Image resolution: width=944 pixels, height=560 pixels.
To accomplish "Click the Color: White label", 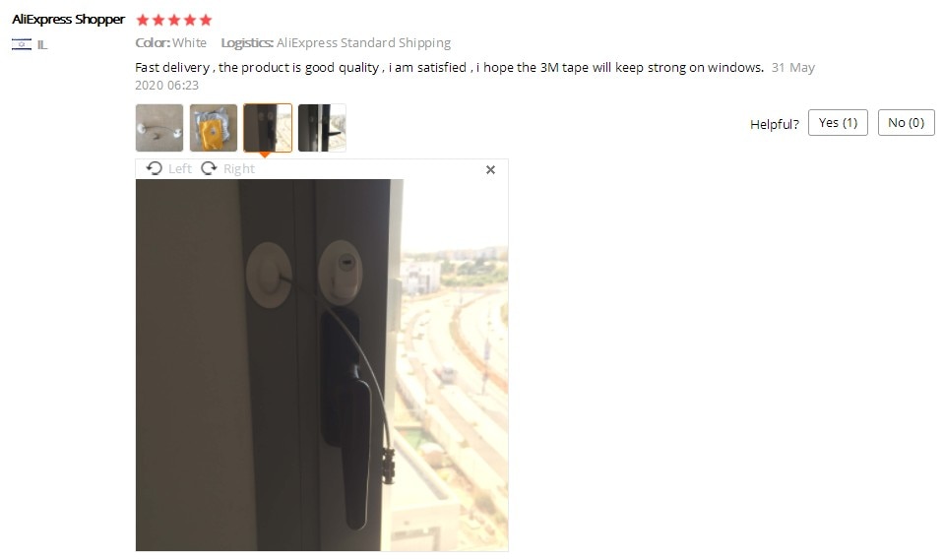I will tap(171, 42).
